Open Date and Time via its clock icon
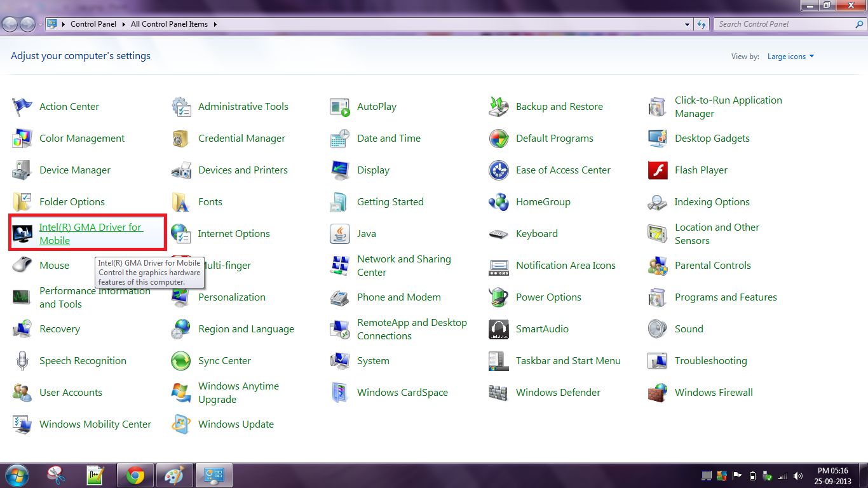Viewport: 868px width, 488px height. [x=340, y=139]
